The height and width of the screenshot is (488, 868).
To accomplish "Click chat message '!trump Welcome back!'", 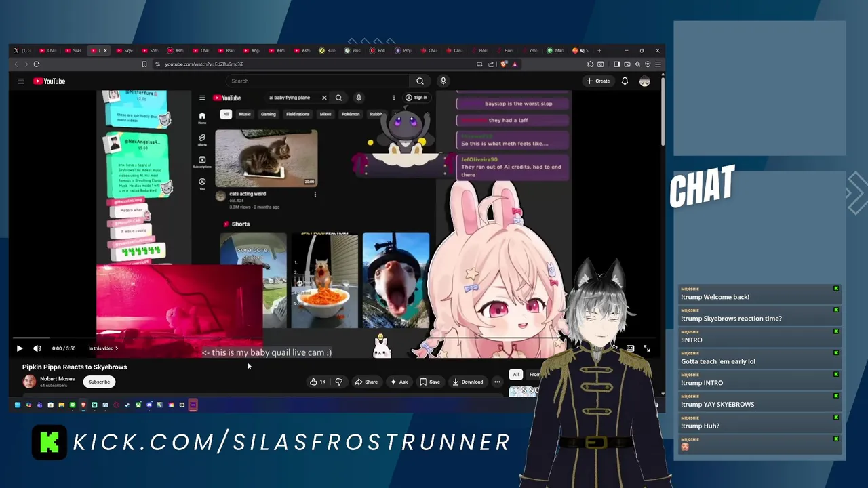I will [715, 297].
